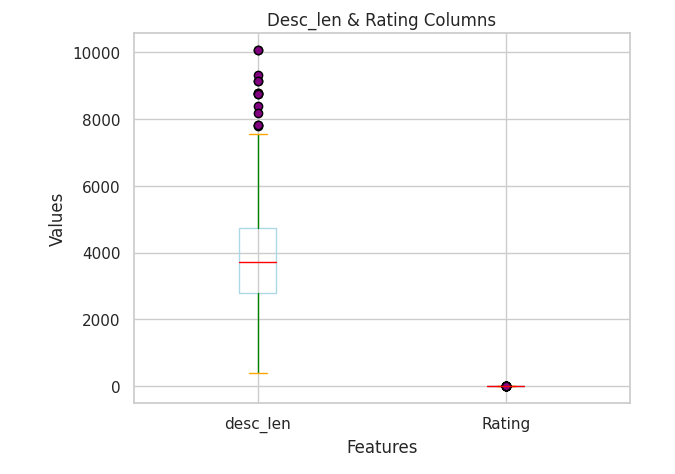Select the Rating outlier point near zero
The height and width of the screenshot is (474, 675).
pyautogui.click(x=506, y=386)
